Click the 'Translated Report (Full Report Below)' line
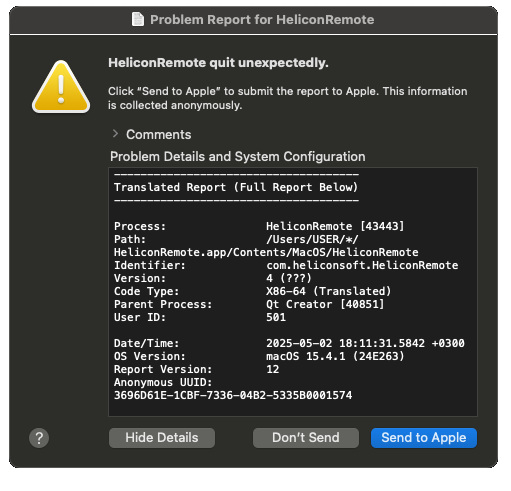The height and width of the screenshot is (491, 511). click(x=236, y=187)
